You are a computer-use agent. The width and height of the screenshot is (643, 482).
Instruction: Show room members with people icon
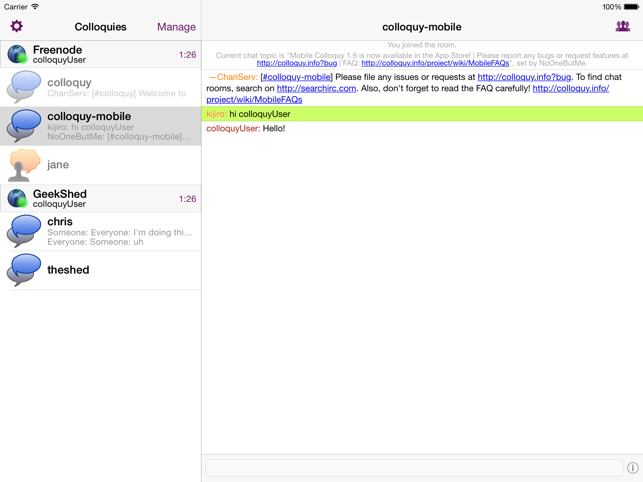tap(622, 26)
